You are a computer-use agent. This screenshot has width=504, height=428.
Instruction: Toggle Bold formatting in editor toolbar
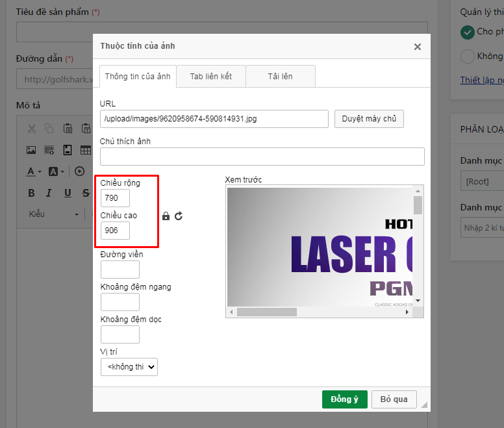click(31, 193)
